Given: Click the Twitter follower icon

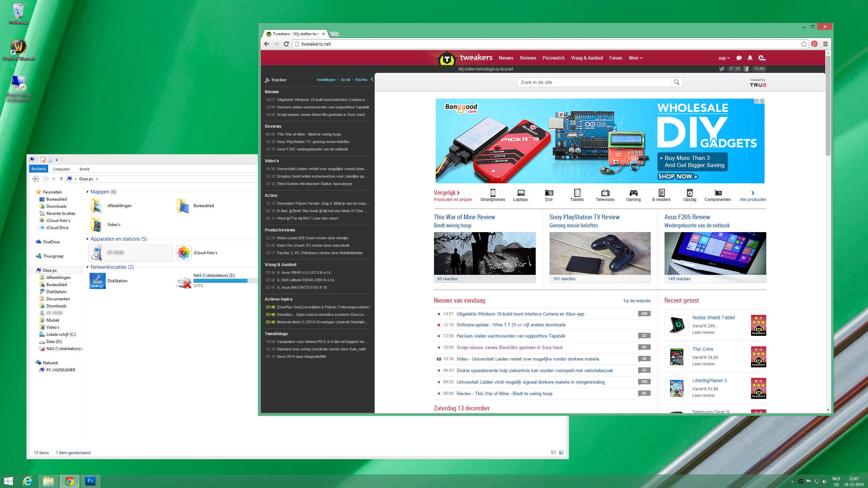Looking at the screenshot, I should coord(722,69).
